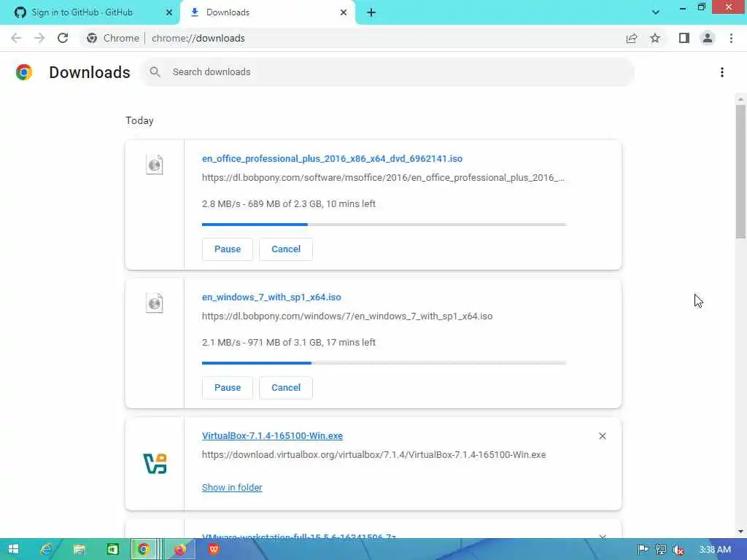The image size is (747, 560).
Task: Click the Chrome site info chip
Action: click(113, 38)
